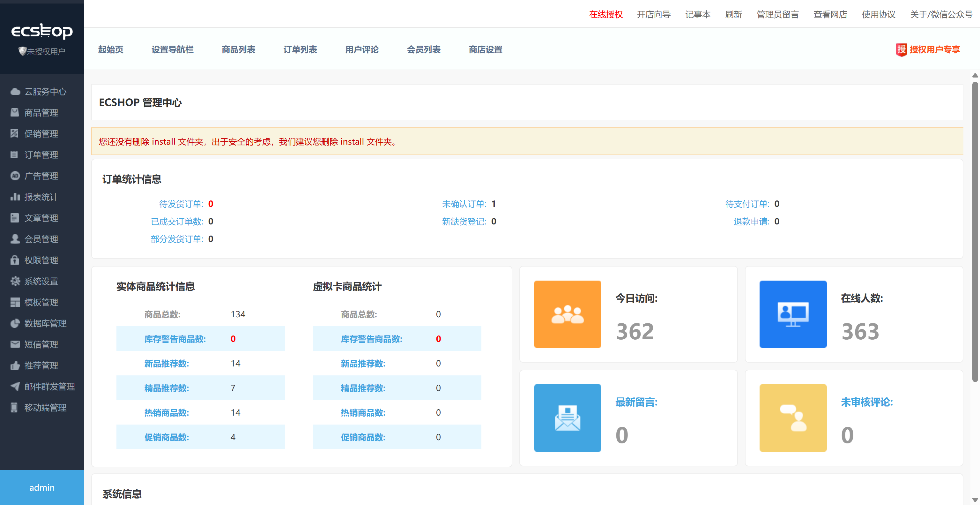Click the admin user button

point(42,487)
